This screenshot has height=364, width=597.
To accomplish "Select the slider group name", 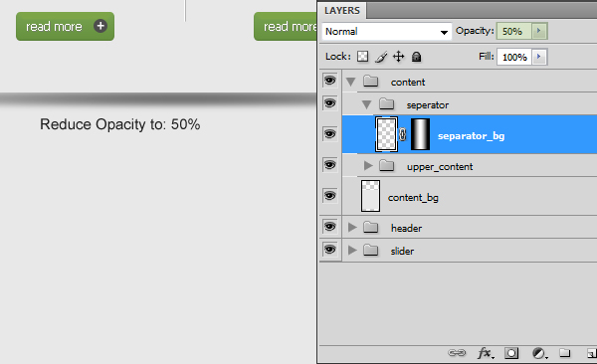I will pyautogui.click(x=402, y=251).
